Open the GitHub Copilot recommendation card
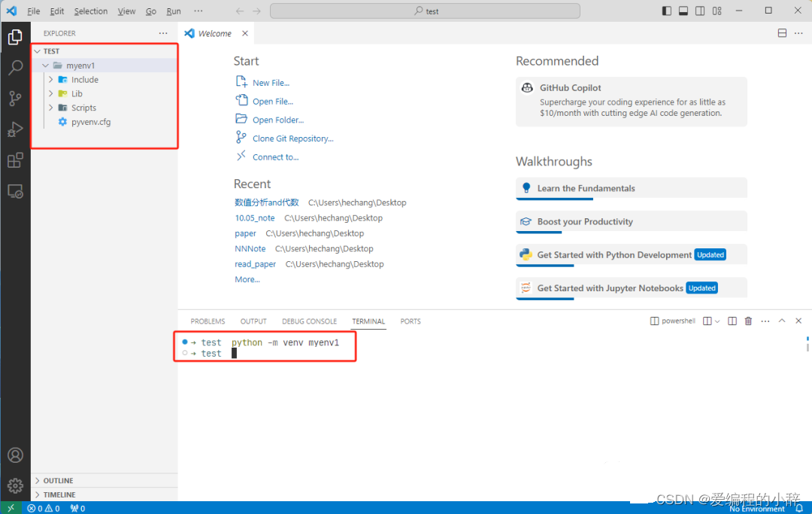This screenshot has height=514, width=812. [x=632, y=102]
